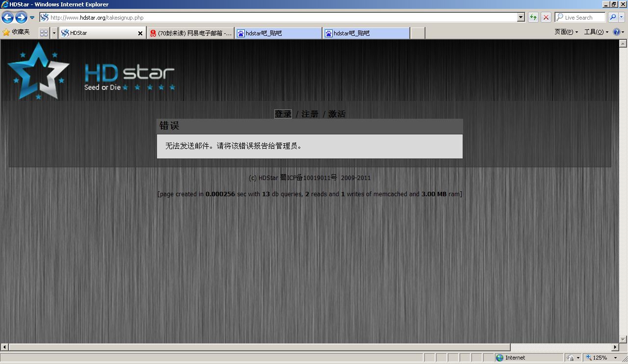This screenshot has height=364, width=628.
Task: Click the horizontal scrollbar thumb
Action: [260, 347]
